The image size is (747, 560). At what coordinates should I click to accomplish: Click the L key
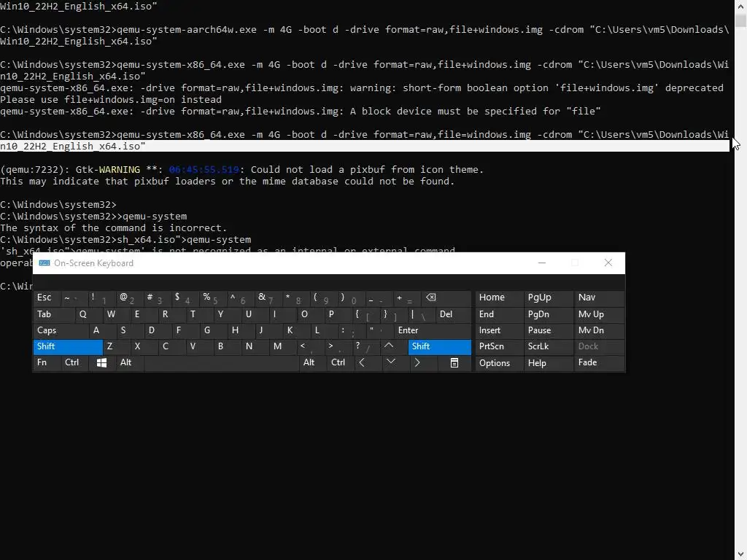tap(323, 330)
